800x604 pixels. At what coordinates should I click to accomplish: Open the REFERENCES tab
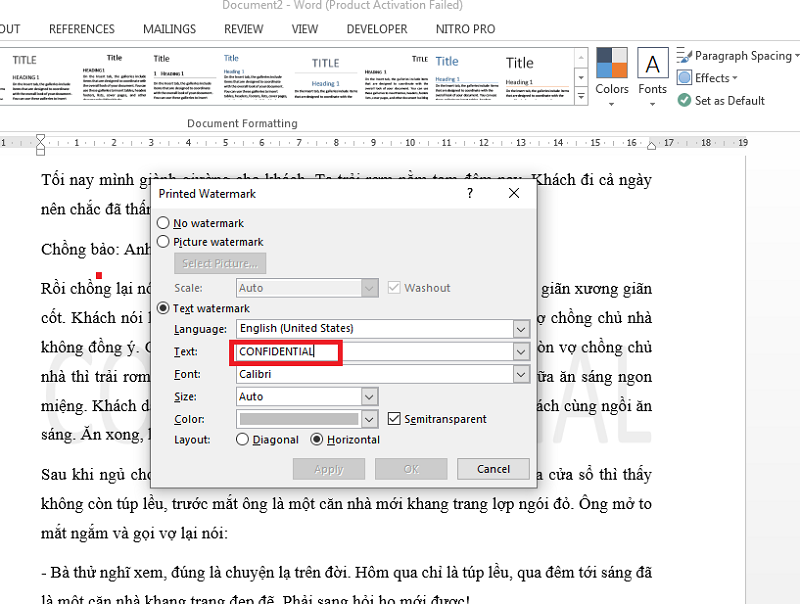click(x=82, y=29)
